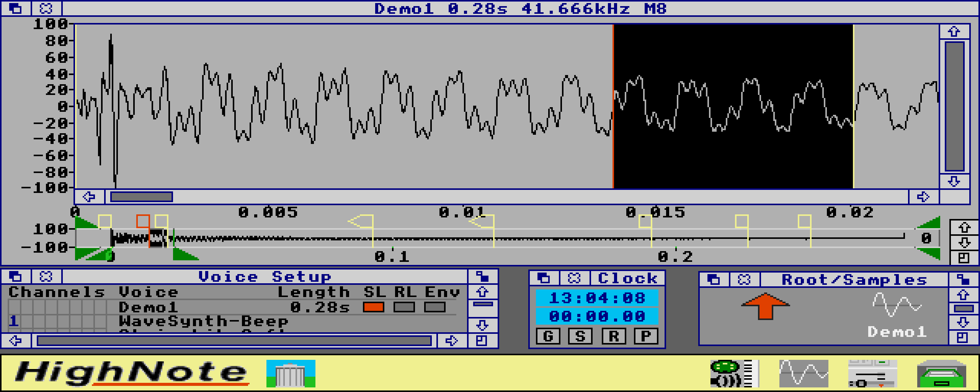The image size is (980, 392).
Task: Open the trash can icon
Action: point(291,373)
